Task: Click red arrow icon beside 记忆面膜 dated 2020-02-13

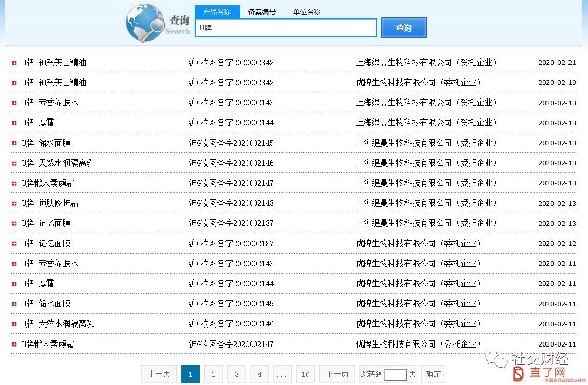Action: [x=14, y=224]
